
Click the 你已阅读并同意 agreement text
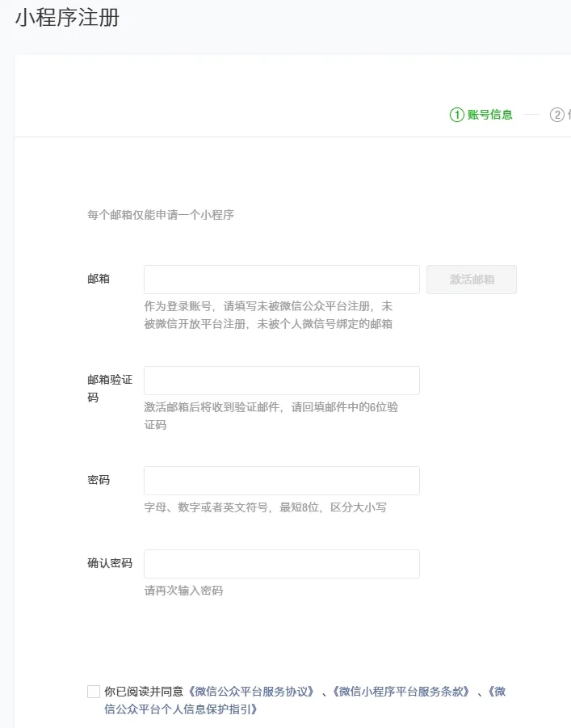point(144,692)
